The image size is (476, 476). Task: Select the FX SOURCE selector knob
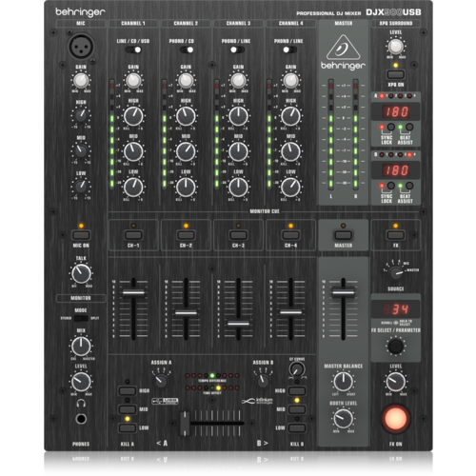[396, 273]
